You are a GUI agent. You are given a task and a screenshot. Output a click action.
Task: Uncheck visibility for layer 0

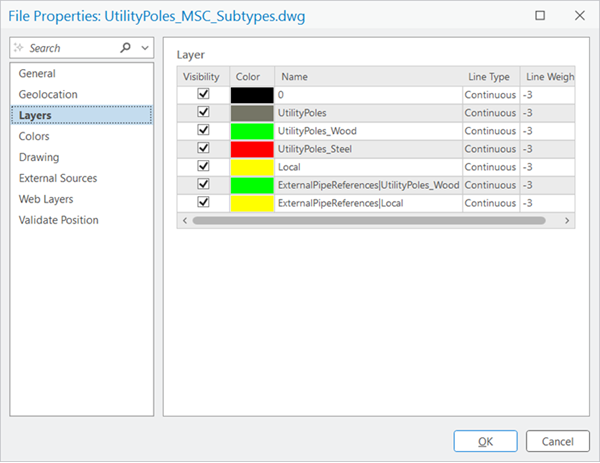coord(204,95)
